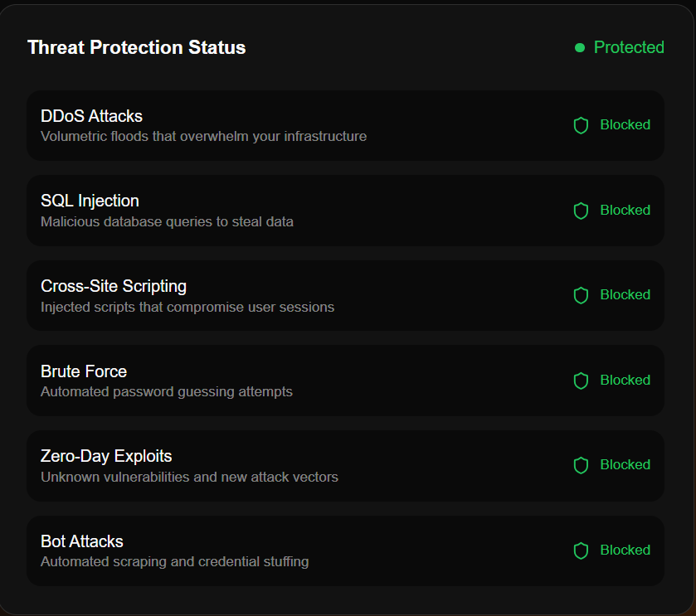
Task: Click the shield next to Blocked on DDoS row
Action: [581, 125]
